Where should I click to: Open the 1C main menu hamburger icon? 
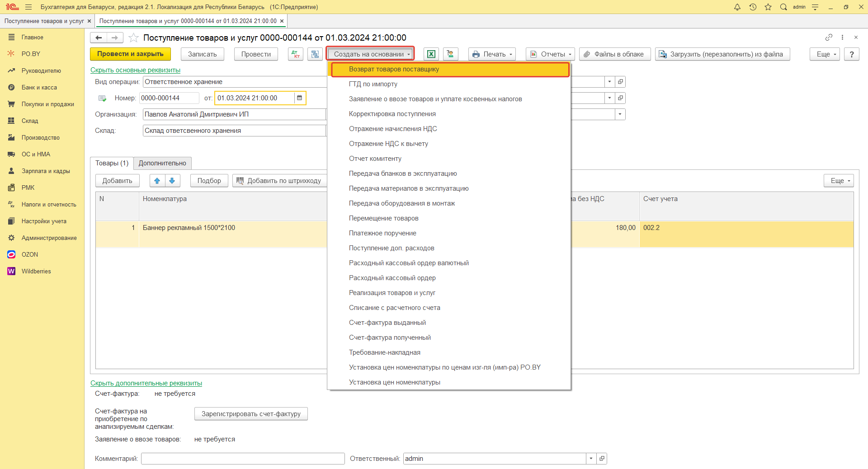tap(28, 7)
